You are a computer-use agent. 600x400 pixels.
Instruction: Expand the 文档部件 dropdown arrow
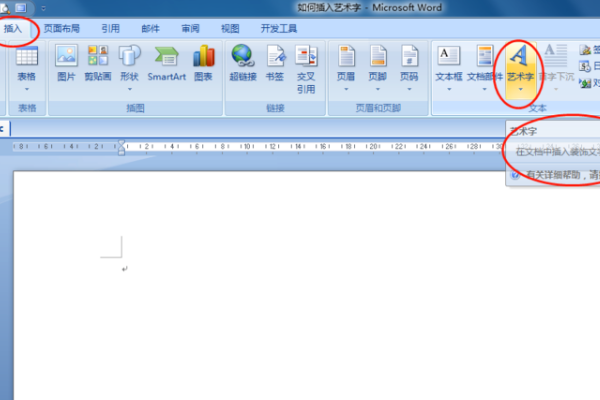(x=484, y=89)
